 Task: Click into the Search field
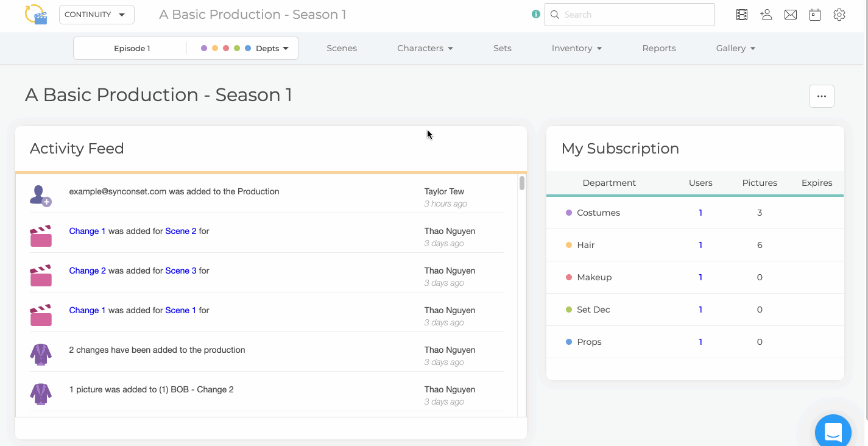coord(629,15)
